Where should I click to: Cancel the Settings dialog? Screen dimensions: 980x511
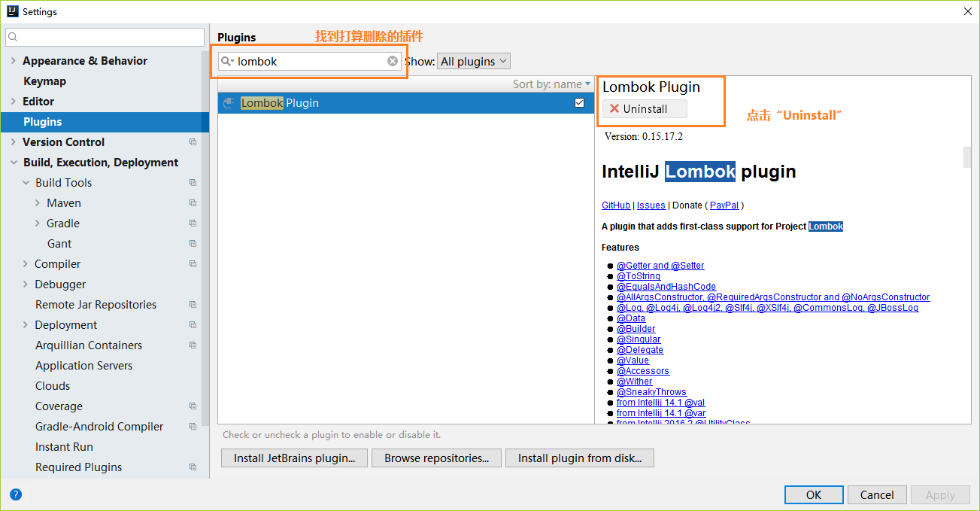[877, 494]
